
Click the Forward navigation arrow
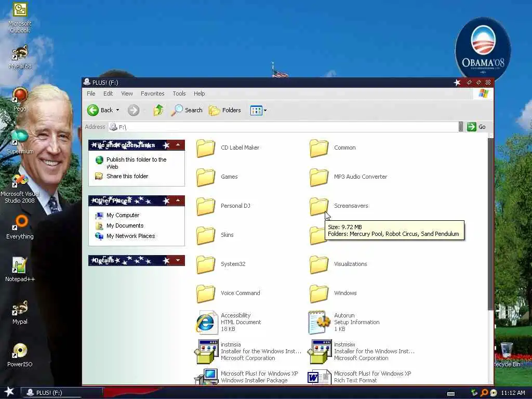tap(134, 110)
